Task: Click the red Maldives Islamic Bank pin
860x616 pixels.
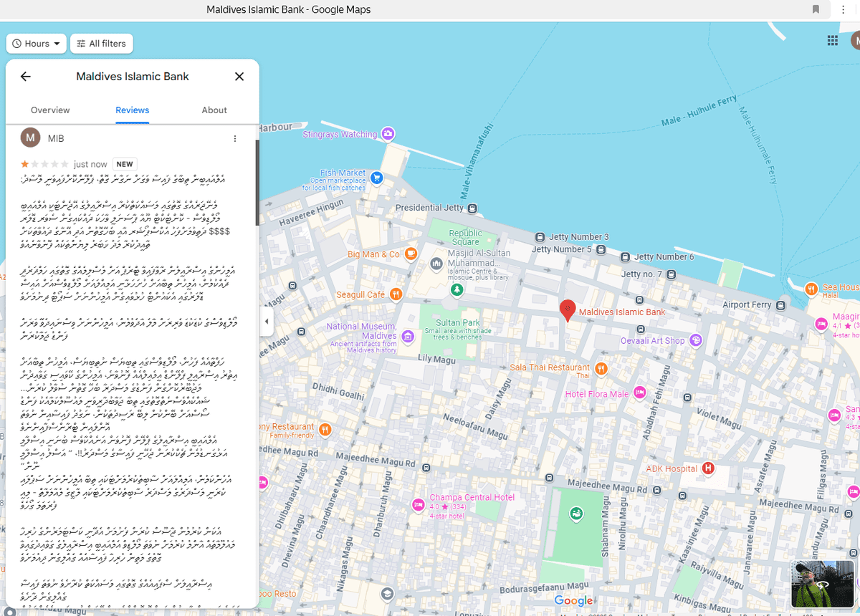Action: coord(567,310)
